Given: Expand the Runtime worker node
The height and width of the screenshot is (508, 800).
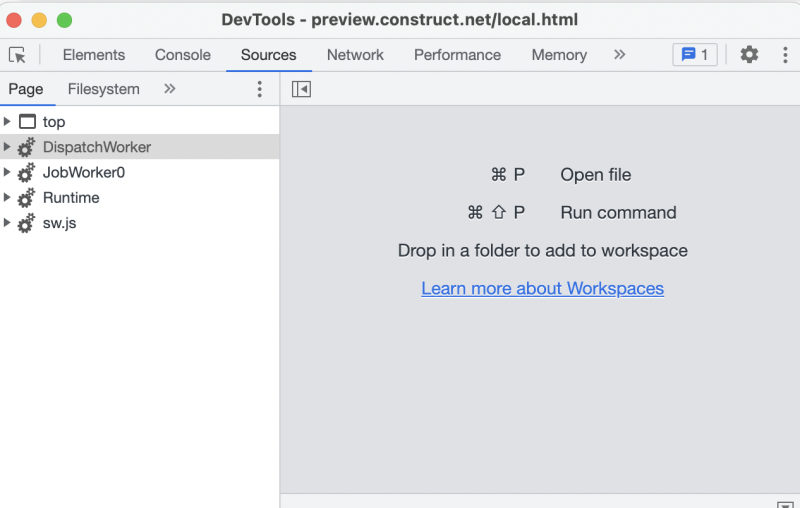Looking at the screenshot, I should point(7,197).
